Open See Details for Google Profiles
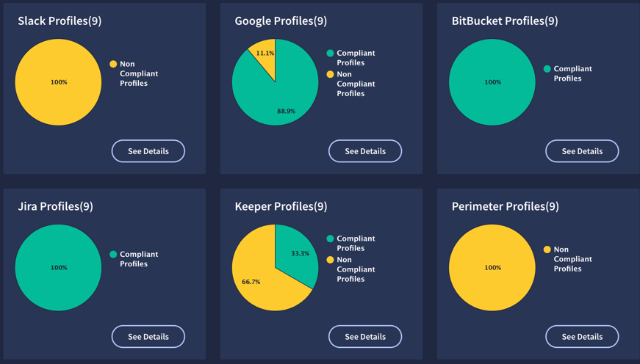The image size is (640, 364). [x=365, y=151]
